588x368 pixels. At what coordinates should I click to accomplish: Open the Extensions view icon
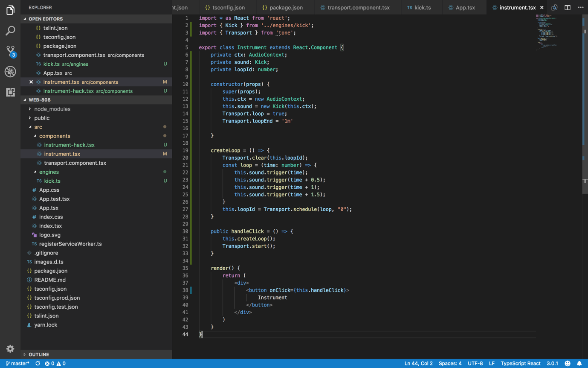[10, 92]
